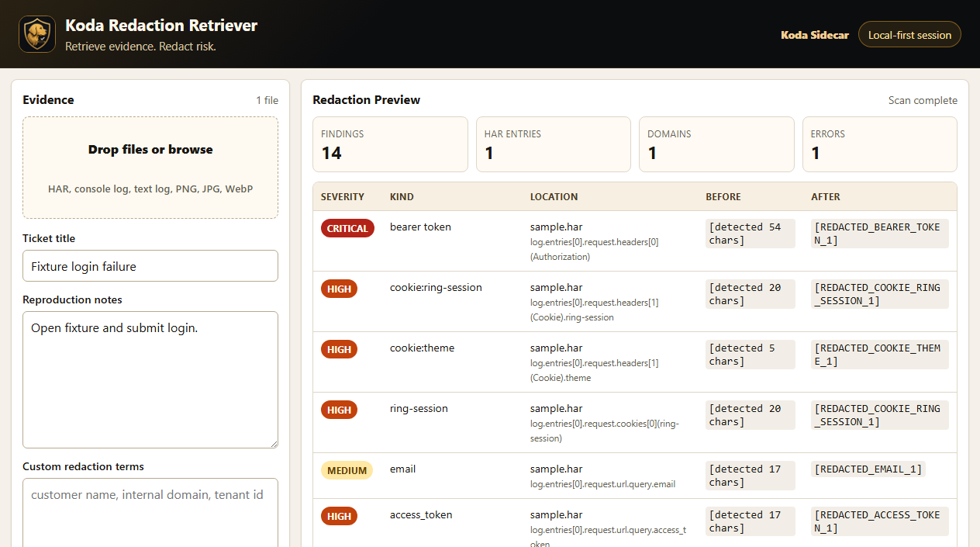
Task: Click the [REDACTED_COOKIE_THEME_1] value
Action: click(880, 355)
